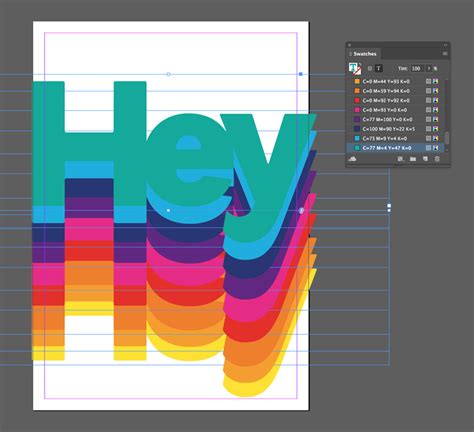
Task: Click the Tint value field
Action: coord(417,68)
